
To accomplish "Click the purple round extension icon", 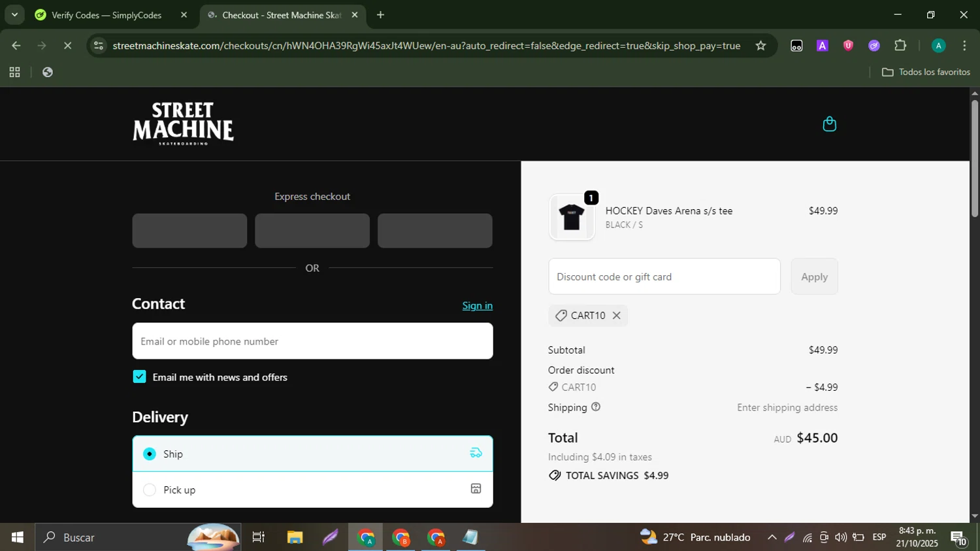I will 874,45.
